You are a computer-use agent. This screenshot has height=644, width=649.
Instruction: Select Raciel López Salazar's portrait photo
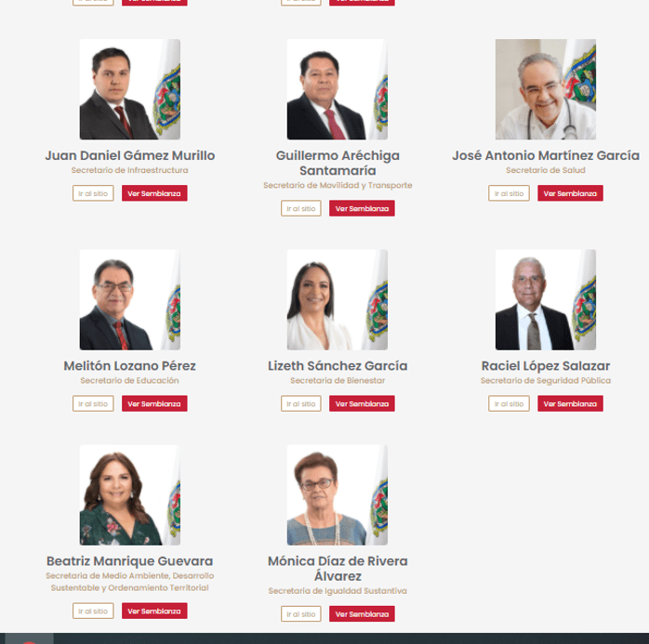[x=546, y=299]
